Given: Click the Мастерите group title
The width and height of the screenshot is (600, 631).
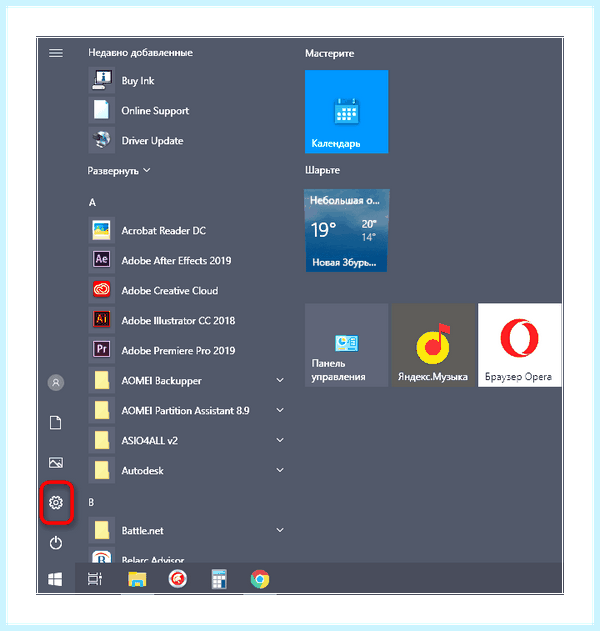Looking at the screenshot, I should click(x=330, y=54).
